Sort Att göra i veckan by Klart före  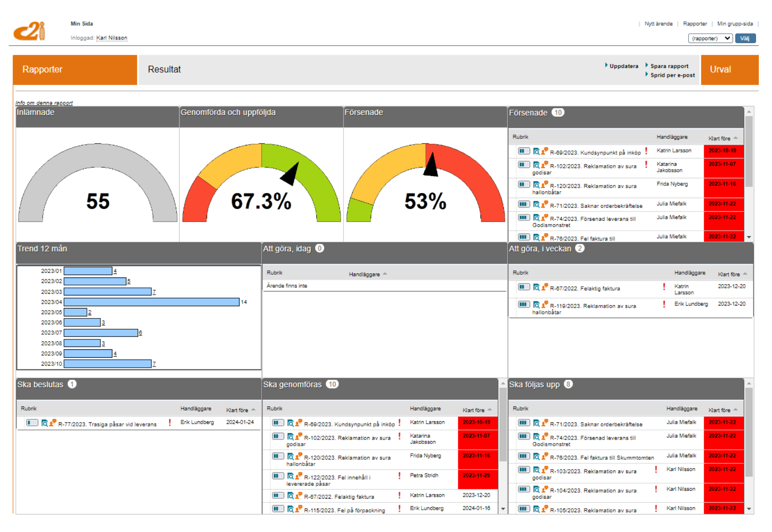click(732, 274)
